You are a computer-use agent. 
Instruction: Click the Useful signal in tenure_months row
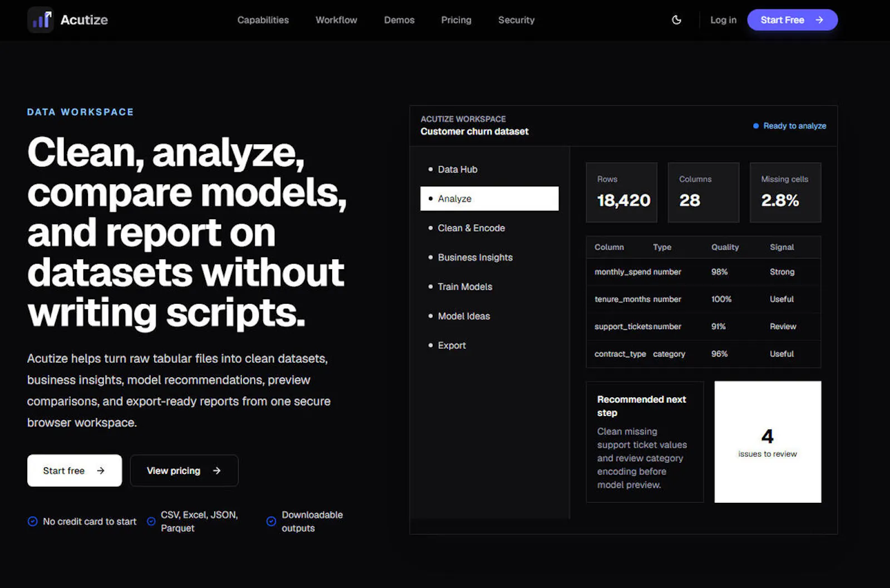(782, 299)
